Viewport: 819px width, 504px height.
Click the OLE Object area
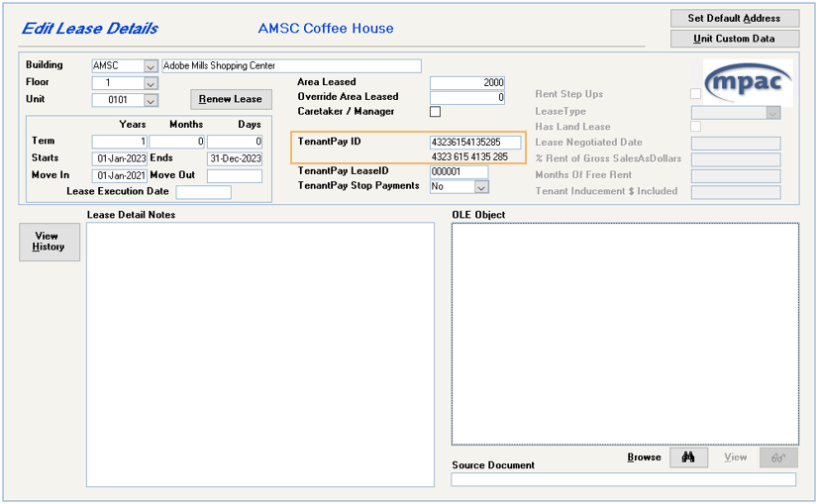[x=625, y=334]
